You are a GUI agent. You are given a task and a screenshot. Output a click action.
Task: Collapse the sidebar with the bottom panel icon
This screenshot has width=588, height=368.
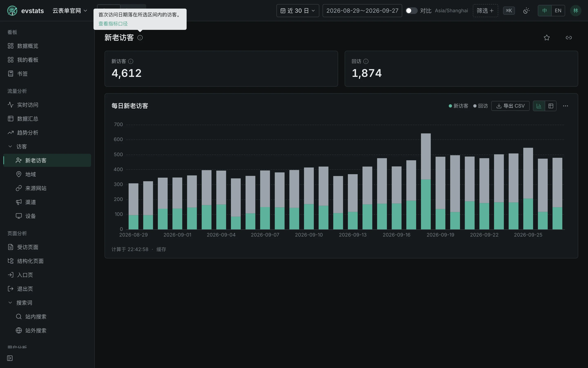pyautogui.click(x=10, y=358)
